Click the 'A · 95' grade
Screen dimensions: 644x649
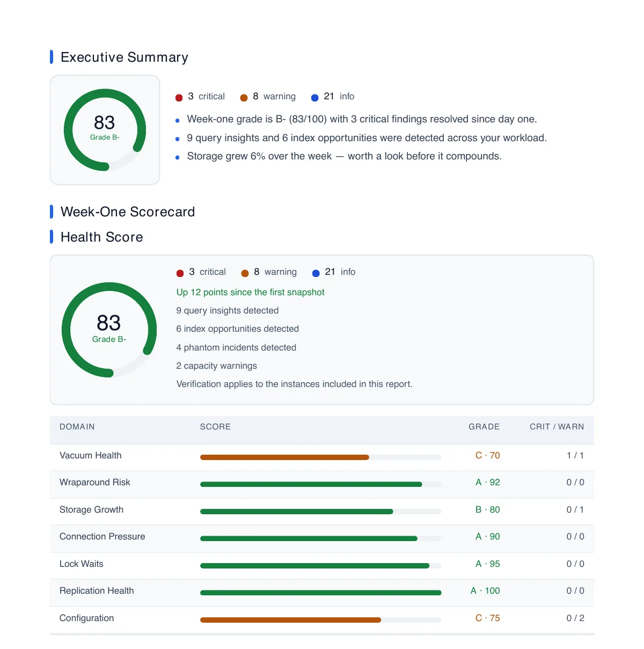point(487,564)
